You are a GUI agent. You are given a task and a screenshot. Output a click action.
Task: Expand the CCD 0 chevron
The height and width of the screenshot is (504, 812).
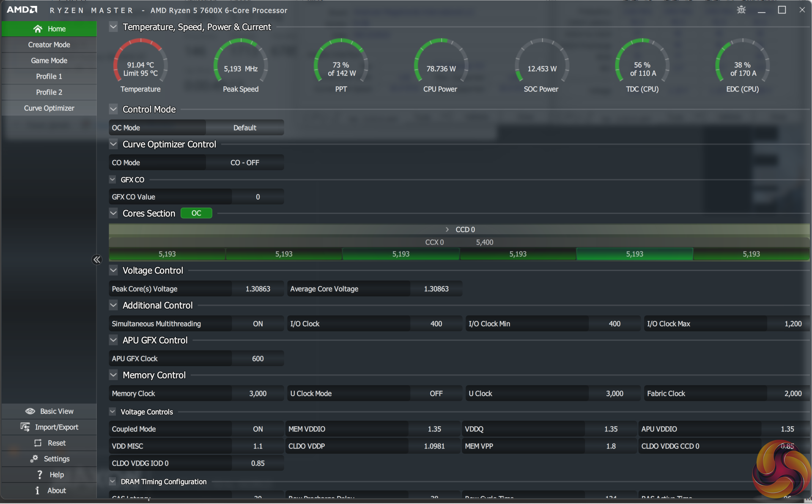(447, 230)
